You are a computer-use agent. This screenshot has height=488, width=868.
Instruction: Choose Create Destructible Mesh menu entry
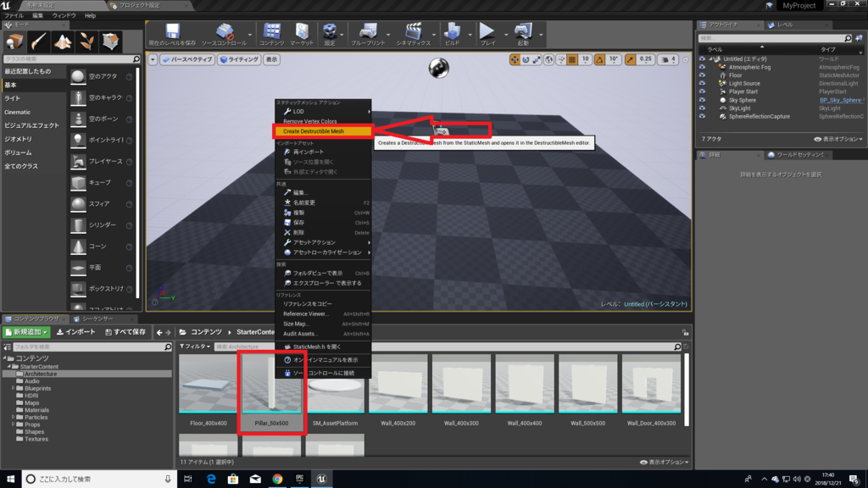[323, 131]
